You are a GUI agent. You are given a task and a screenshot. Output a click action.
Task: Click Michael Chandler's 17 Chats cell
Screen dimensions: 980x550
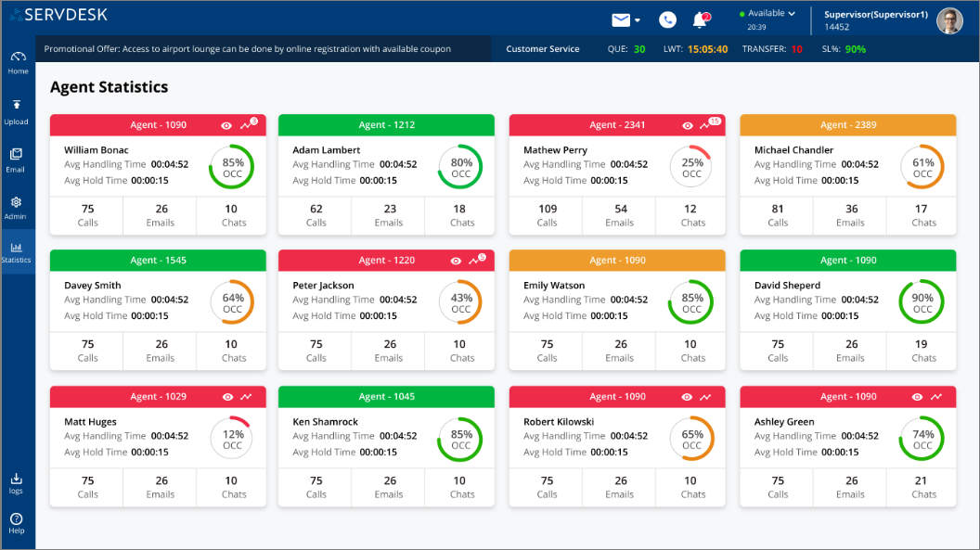pos(922,215)
